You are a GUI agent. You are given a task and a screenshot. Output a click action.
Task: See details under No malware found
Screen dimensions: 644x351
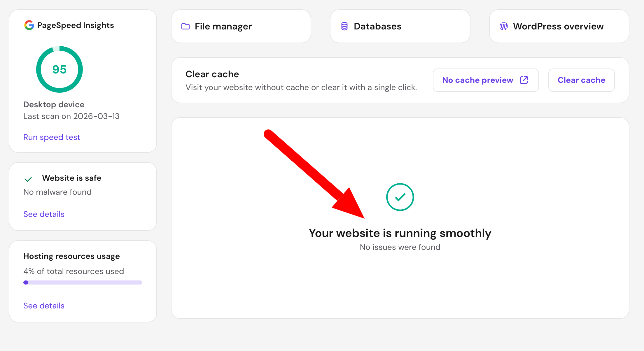(44, 214)
